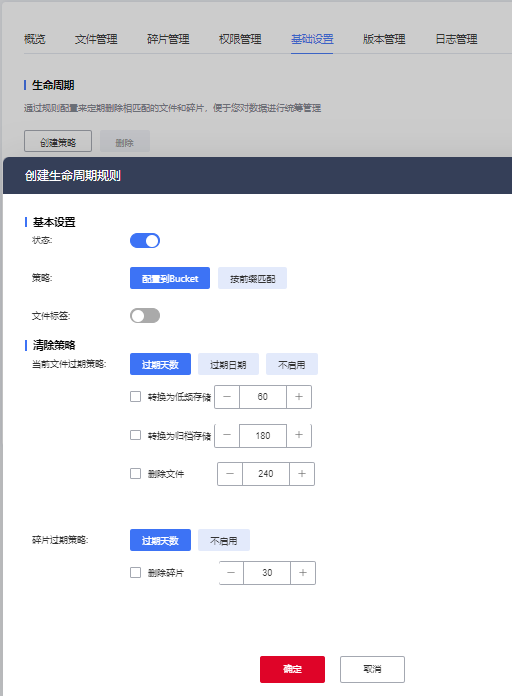Screen dimensions: 512x696
Task: Increase the 删除文件 day count
Action: 302,474
